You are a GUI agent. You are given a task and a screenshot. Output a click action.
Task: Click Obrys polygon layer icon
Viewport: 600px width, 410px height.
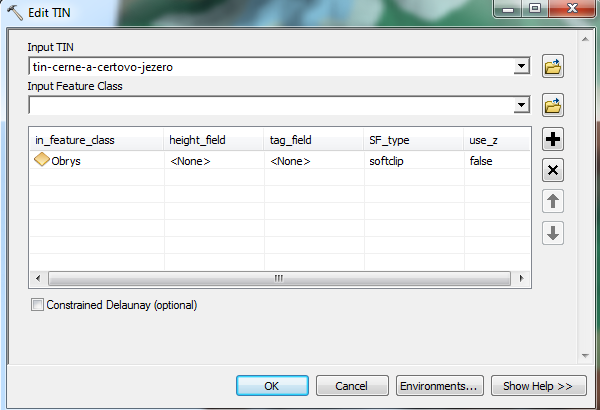pyautogui.click(x=42, y=159)
